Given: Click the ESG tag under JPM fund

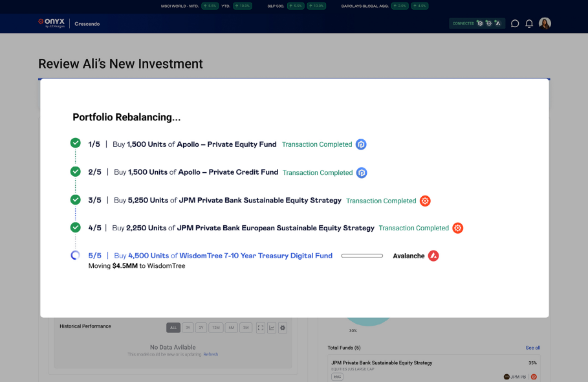Looking at the screenshot, I should [x=337, y=376].
